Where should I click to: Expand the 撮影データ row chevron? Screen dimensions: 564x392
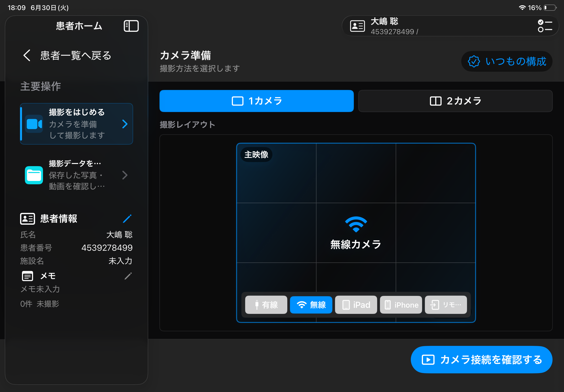125,175
